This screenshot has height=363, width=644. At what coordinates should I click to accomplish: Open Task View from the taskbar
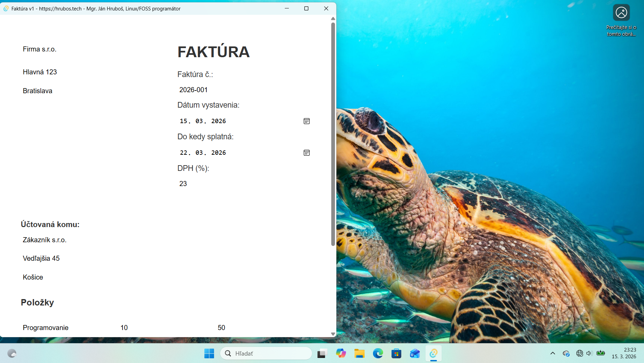[x=322, y=353]
